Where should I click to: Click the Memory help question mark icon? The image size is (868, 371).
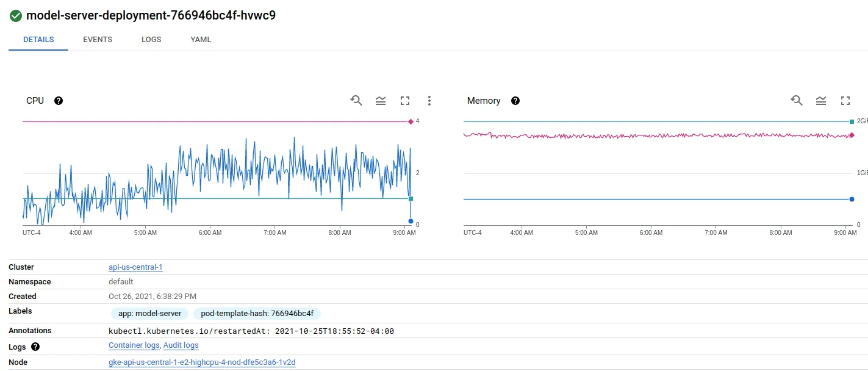coord(515,101)
